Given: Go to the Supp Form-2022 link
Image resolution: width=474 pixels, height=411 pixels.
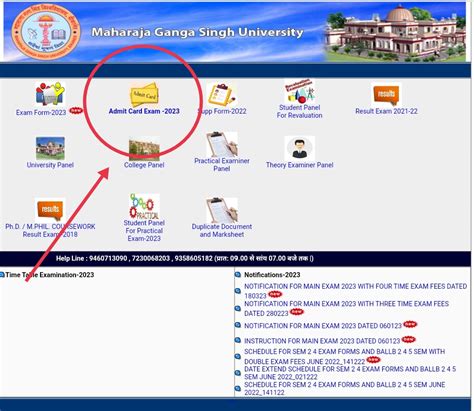Looking at the screenshot, I should point(222,111).
